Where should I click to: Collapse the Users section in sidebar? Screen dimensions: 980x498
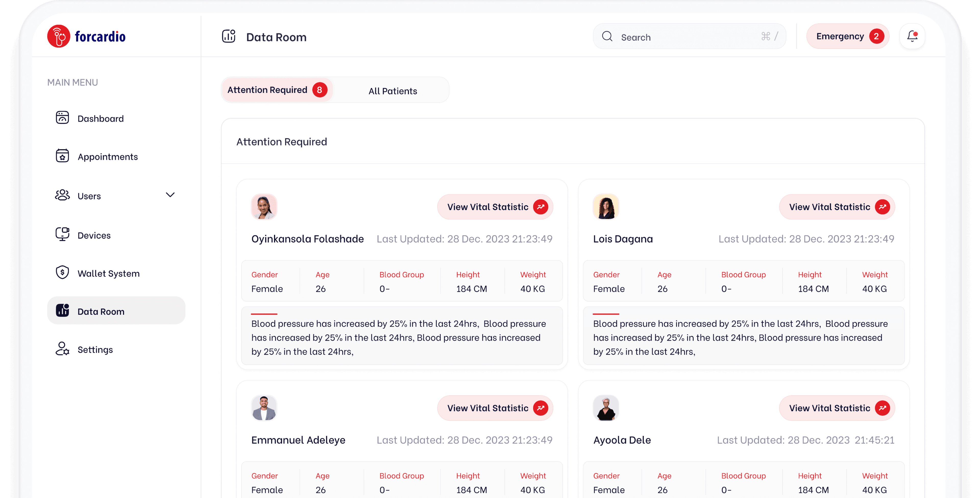pos(170,195)
